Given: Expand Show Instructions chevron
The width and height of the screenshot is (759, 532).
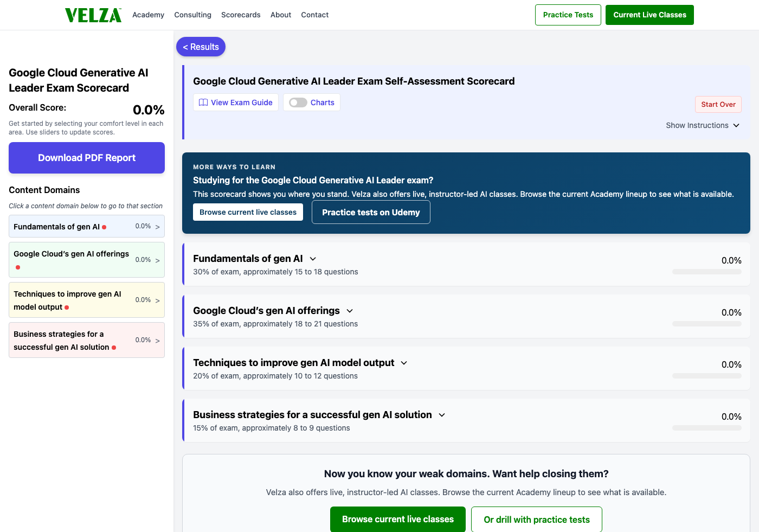Looking at the screenshot, I should click(x=736, y=125).
